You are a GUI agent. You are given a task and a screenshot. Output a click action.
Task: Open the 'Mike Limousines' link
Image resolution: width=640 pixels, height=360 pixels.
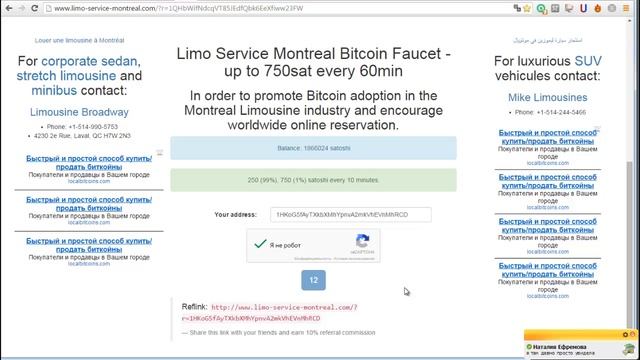(547, 98)
